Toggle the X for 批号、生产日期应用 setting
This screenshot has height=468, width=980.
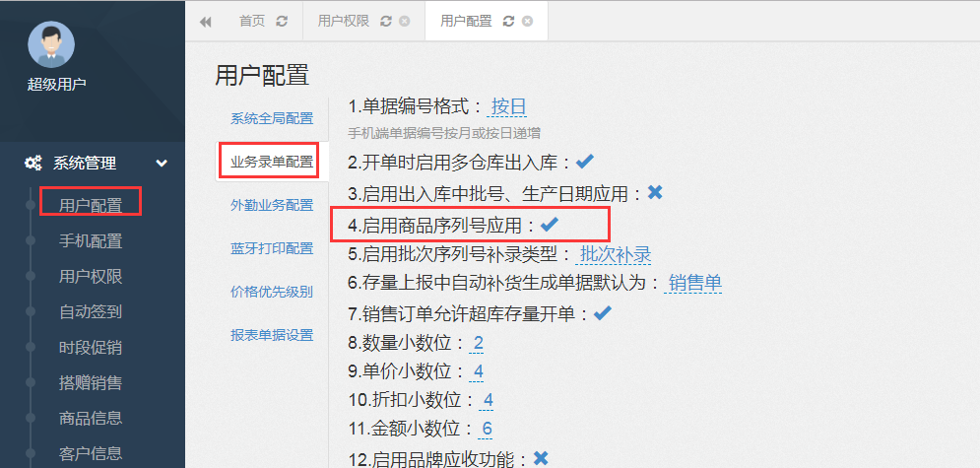655,192
